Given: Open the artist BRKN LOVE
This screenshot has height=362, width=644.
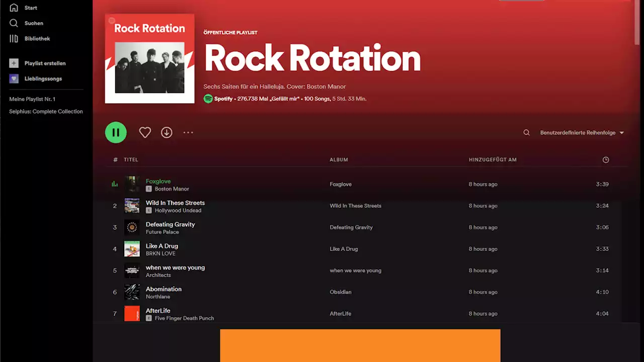Looking at the screenshot, I should (160, 254).
